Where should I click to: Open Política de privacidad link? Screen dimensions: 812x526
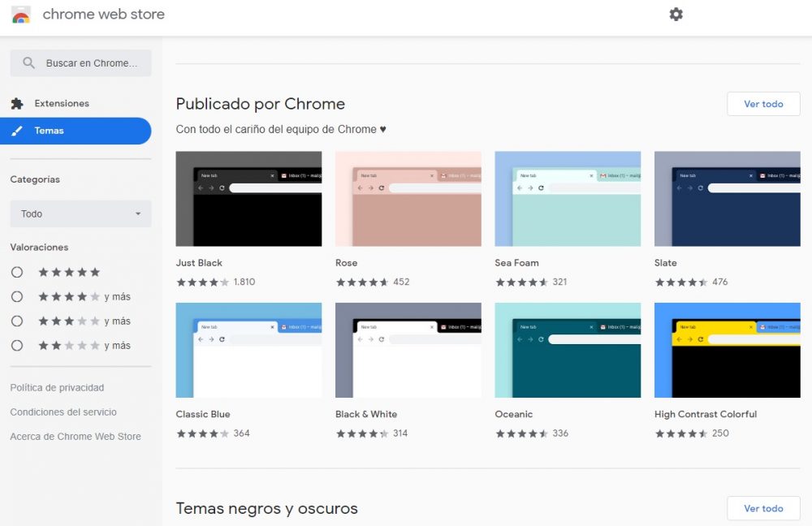(x=57, y=388)
